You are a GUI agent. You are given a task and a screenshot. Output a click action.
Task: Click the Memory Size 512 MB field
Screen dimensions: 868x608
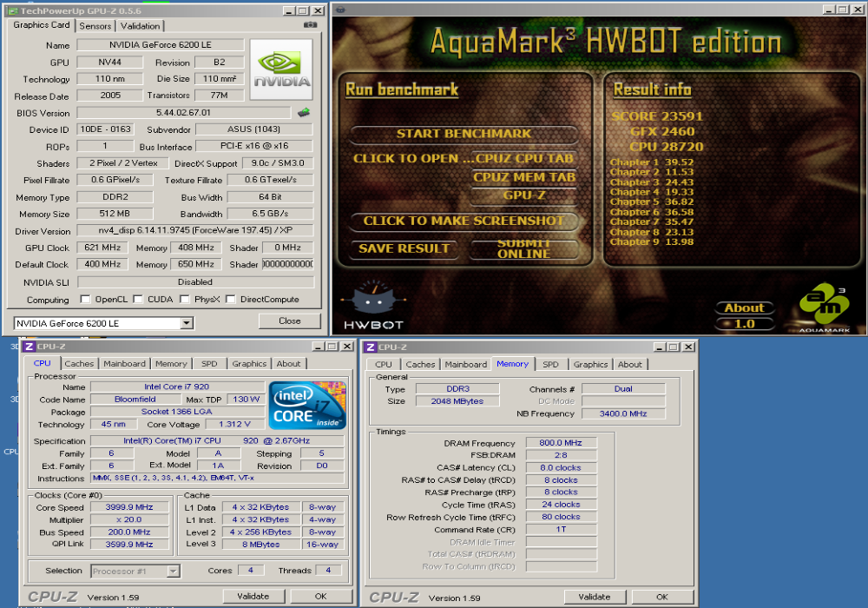(115, 214)
